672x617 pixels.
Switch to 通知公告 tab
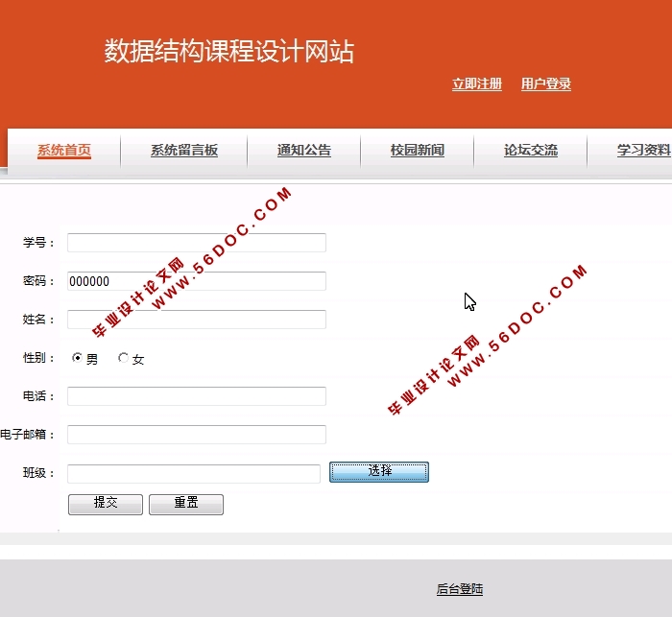coord(304,151)
